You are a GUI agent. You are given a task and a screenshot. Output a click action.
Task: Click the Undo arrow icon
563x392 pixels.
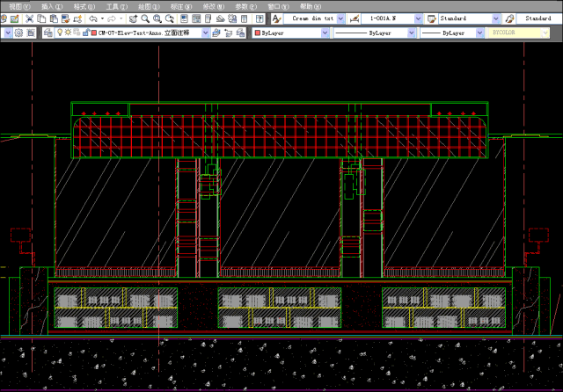click(93, 18)
